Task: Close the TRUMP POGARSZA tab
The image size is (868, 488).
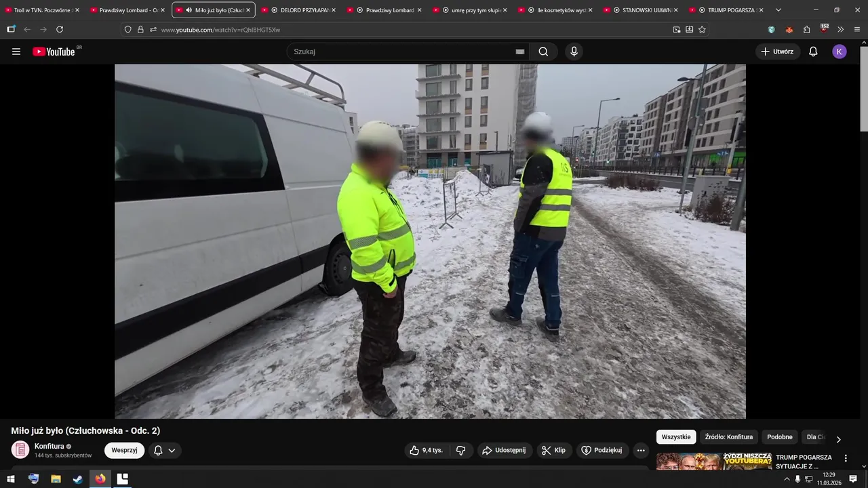Action: tap(761, 10)
